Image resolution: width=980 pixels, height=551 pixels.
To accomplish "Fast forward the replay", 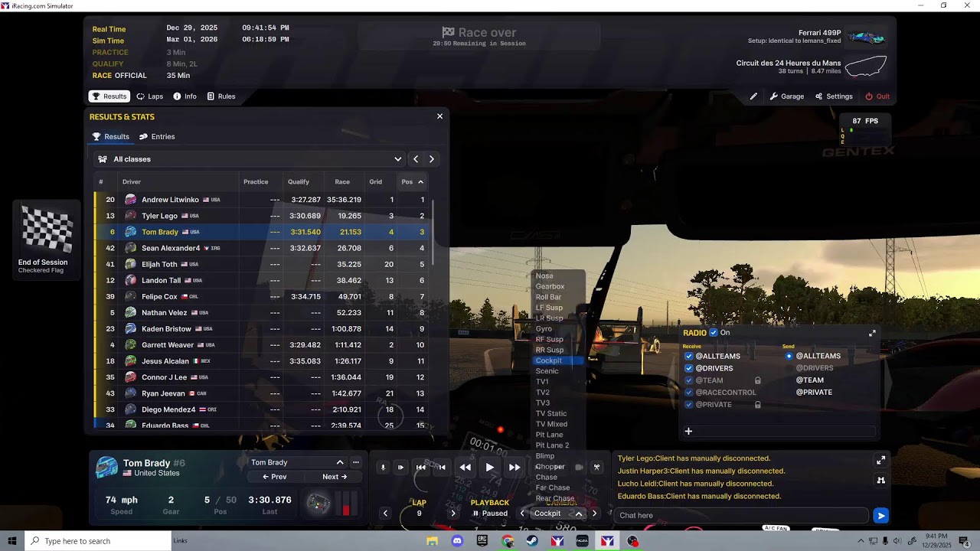I will tap(514, 467).
